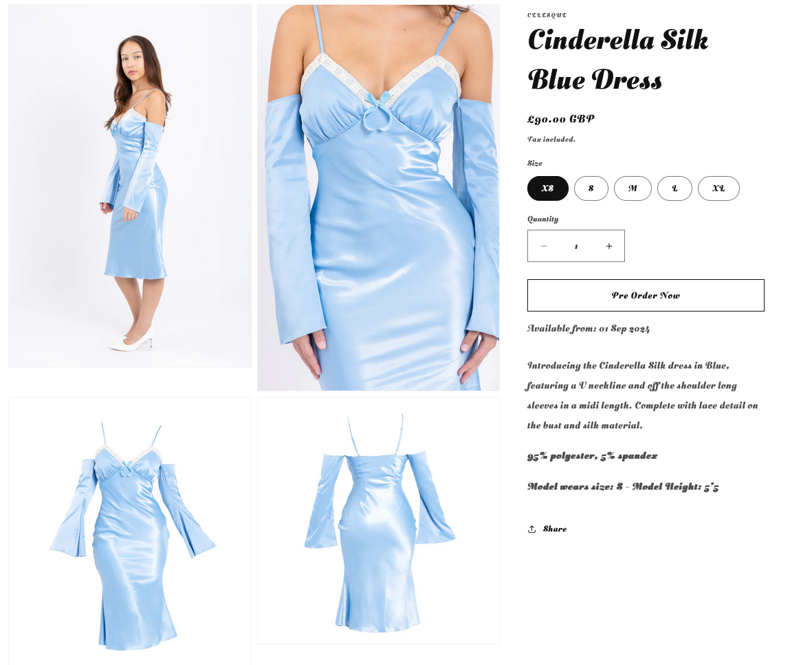Click the Share link text
The height and width of the screenshot is (665, 812).
[x=555, y=529]
